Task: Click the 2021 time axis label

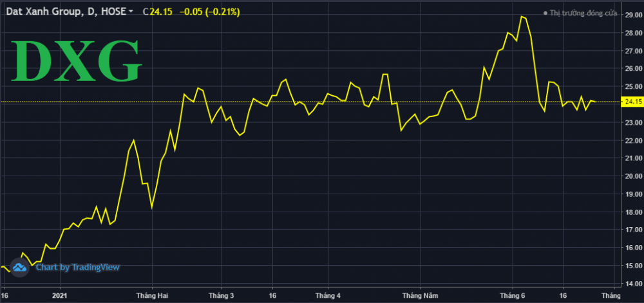Action: pyautogui.click(x=60, y=295)
